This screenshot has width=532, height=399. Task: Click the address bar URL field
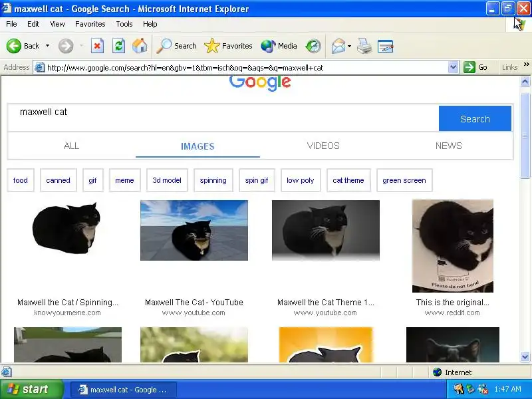(x=247, y=68)
